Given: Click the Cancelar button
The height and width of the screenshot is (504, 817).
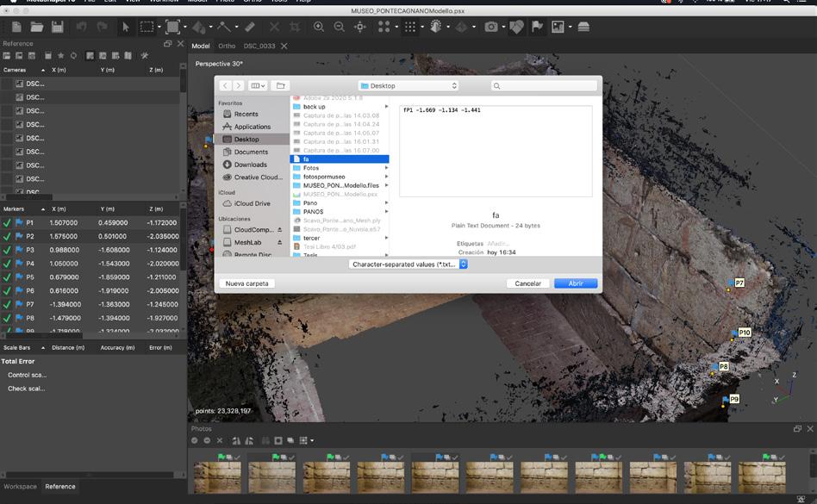Looking at the screenshot, I should pos(527,283).
